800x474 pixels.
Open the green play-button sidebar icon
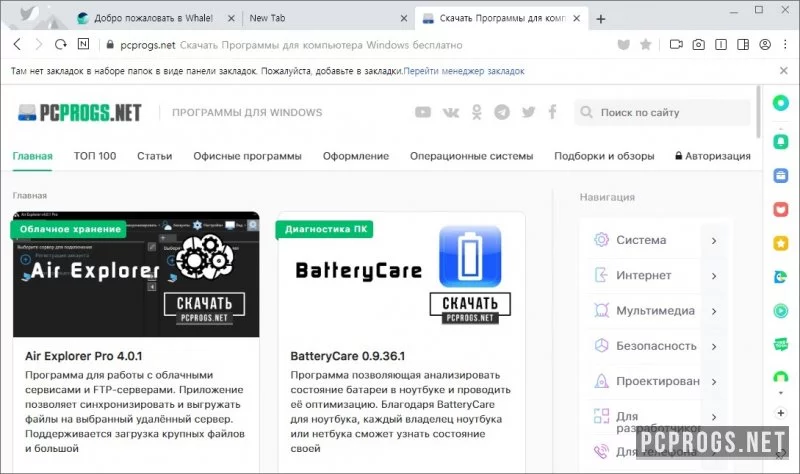[781, 310]
